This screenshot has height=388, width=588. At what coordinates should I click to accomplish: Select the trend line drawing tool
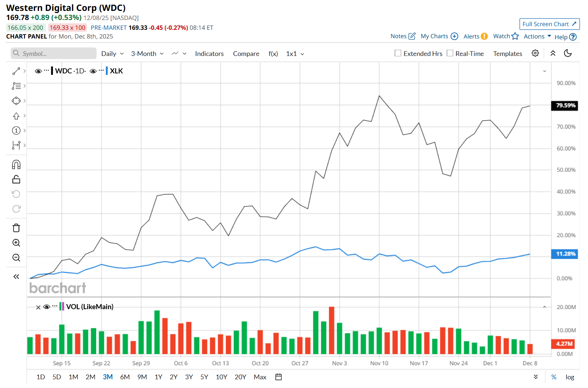pos(16,71)
